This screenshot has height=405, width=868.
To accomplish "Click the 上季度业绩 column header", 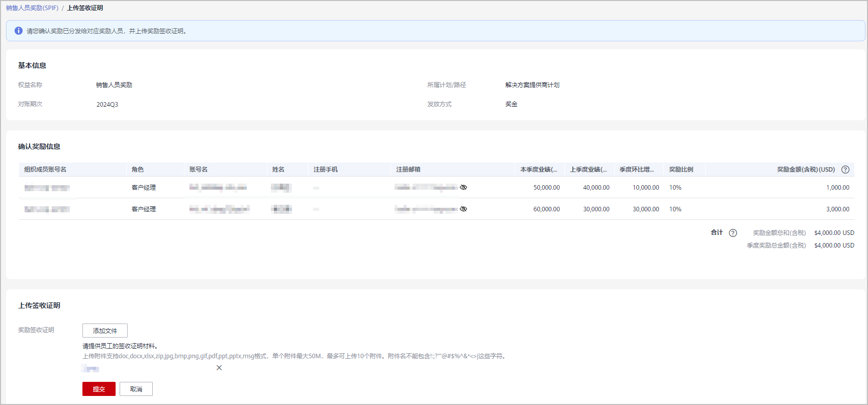I will [588, 170].
